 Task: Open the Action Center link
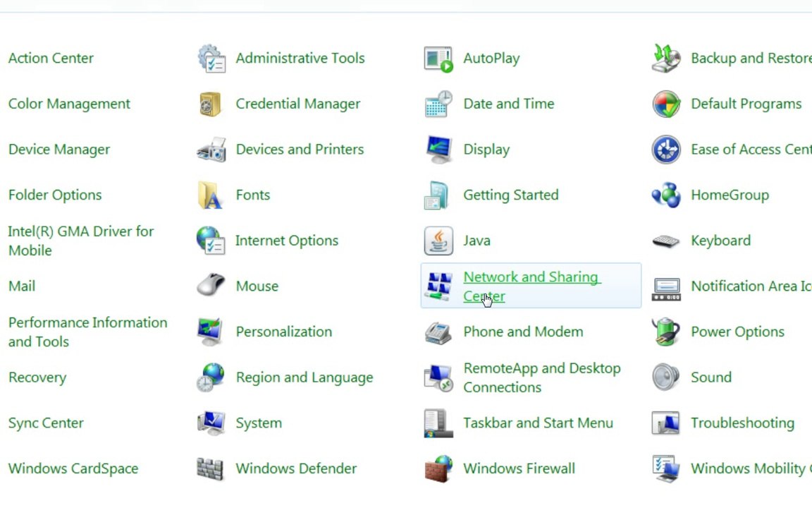point(51,58)
